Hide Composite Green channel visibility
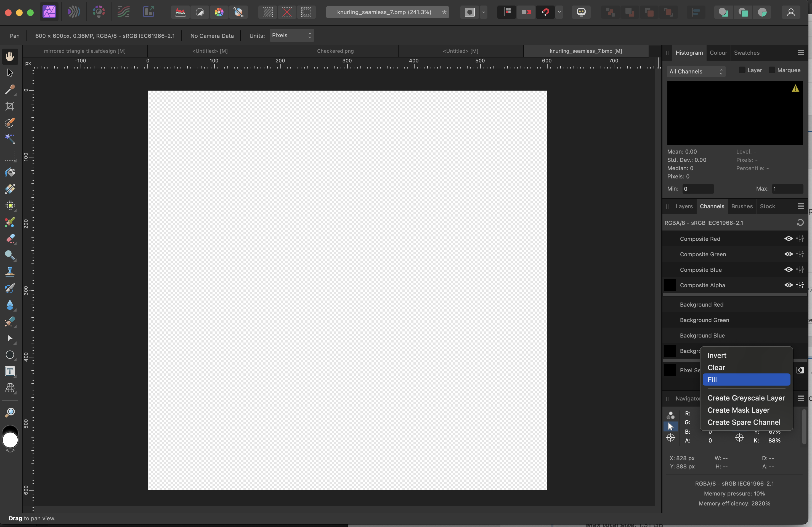The height and width of the screenshot is (527, 812). [x=788, y=254]
